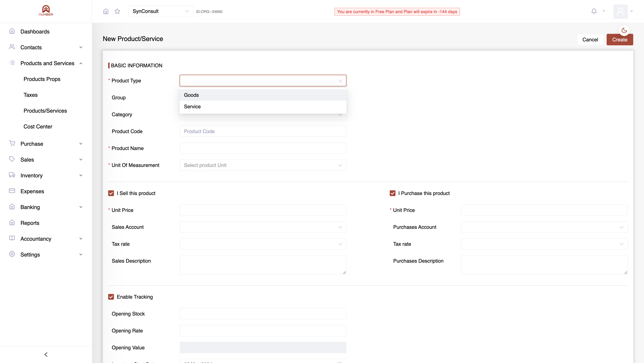The image size is (644, 363).
Task: Open Products Props in sidebar
Action: click(42, 79)
